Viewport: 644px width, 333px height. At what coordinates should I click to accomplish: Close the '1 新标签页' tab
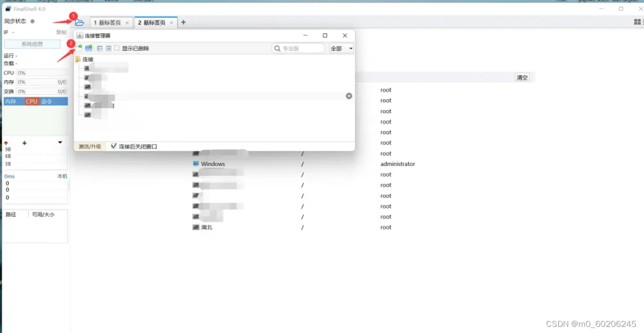(127, 23)
